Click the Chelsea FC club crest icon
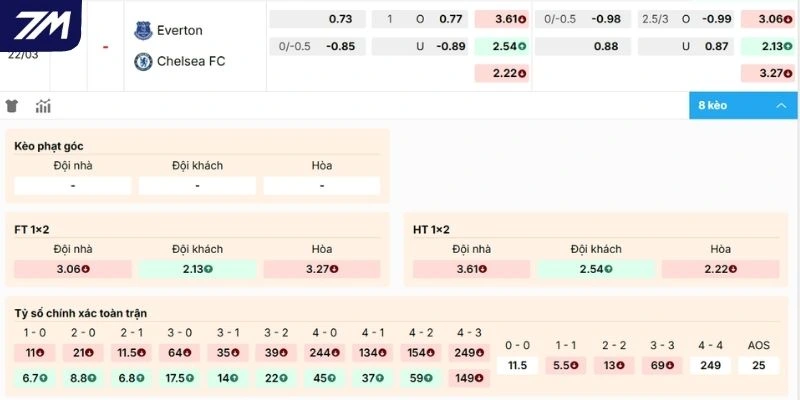This screenshot has width=800, height=400. [x=142, y=61]
